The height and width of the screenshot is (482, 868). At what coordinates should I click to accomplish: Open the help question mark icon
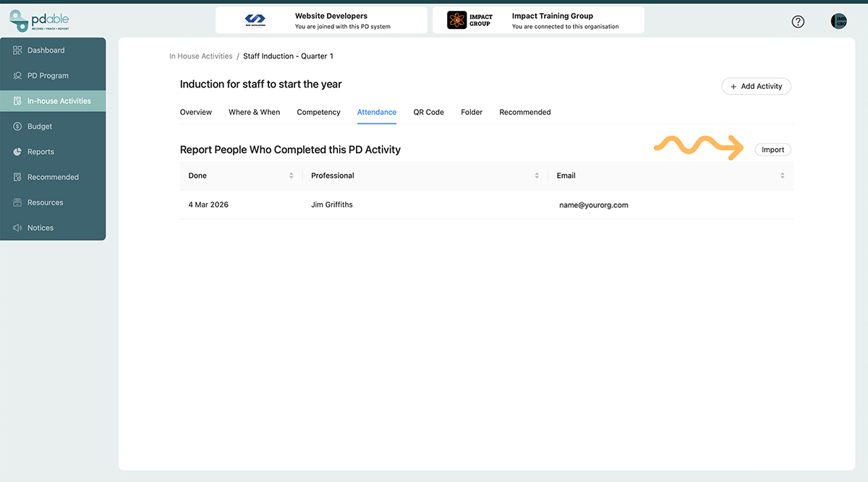(798, 22)
